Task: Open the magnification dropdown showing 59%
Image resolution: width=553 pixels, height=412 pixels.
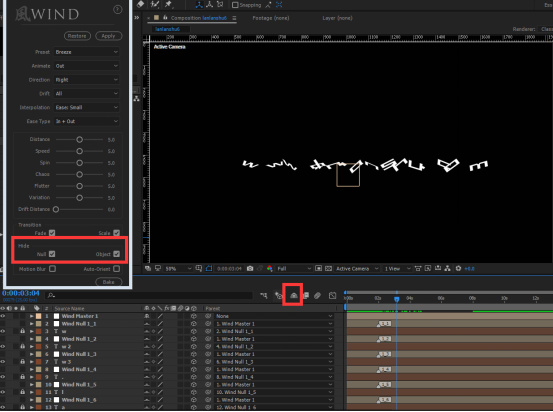Action: [178, 269]
